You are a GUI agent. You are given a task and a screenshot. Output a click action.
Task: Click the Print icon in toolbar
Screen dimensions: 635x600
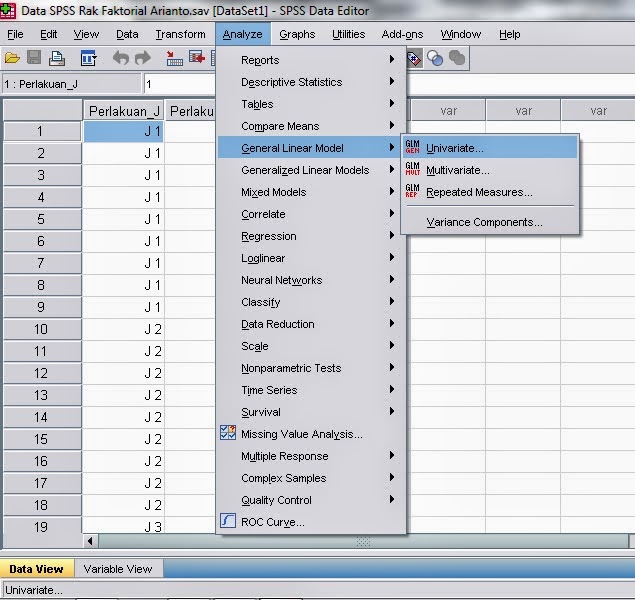click(x=57, y=59)
